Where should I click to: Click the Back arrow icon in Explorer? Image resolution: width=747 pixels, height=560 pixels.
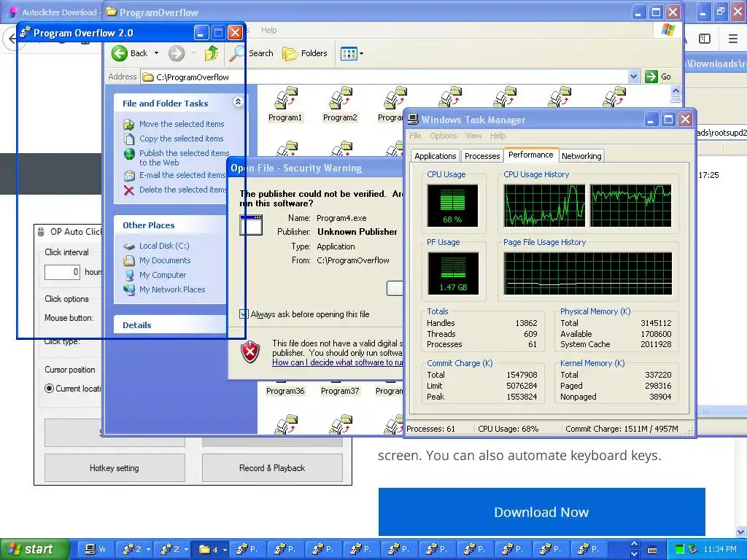120,53
